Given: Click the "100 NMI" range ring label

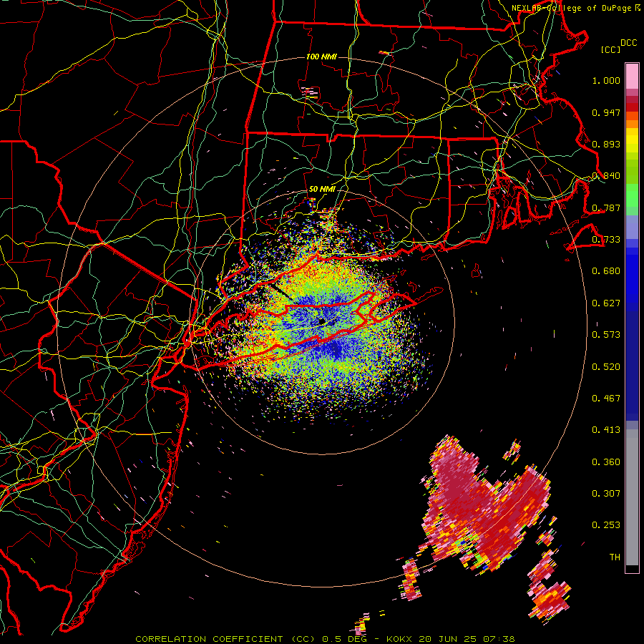Looking at the screenshot, I should (x=321, y=57).
